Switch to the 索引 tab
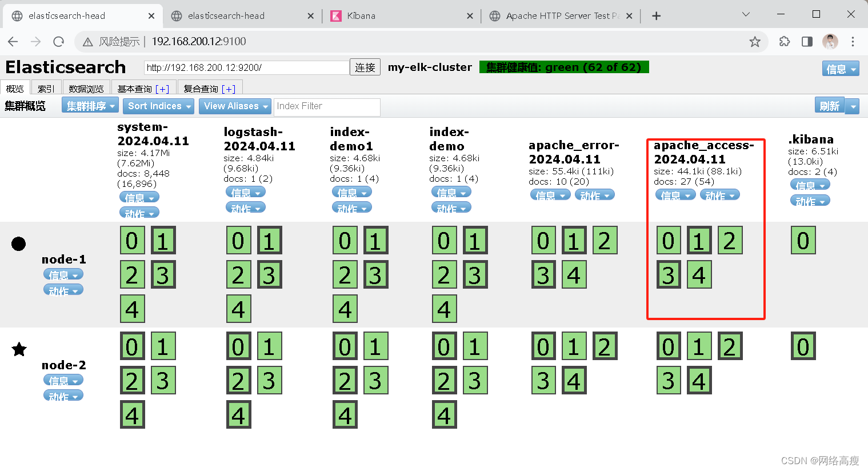This screenshot has width=868, height=471. [46, 89]
